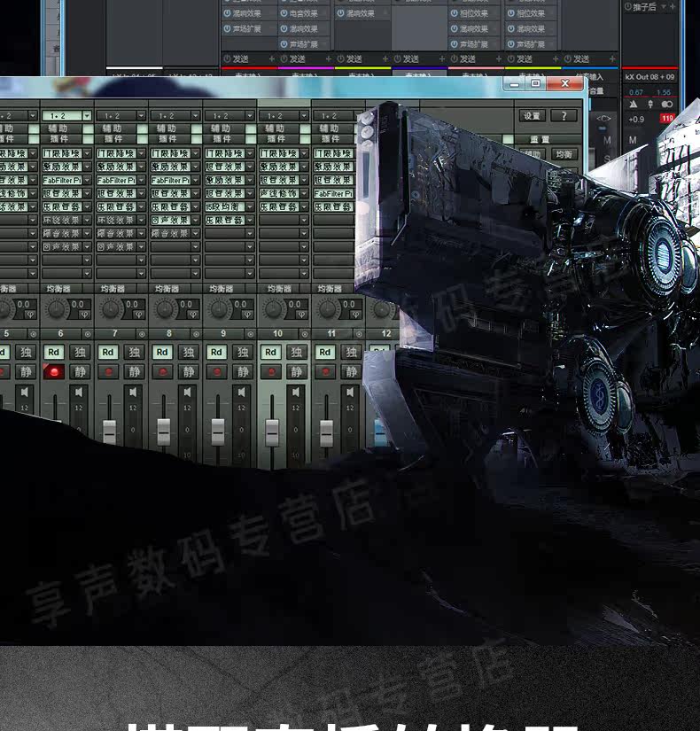Click the round target icon beside channel number 10
This screenshot has height=731, width=700.
point(305,334)
